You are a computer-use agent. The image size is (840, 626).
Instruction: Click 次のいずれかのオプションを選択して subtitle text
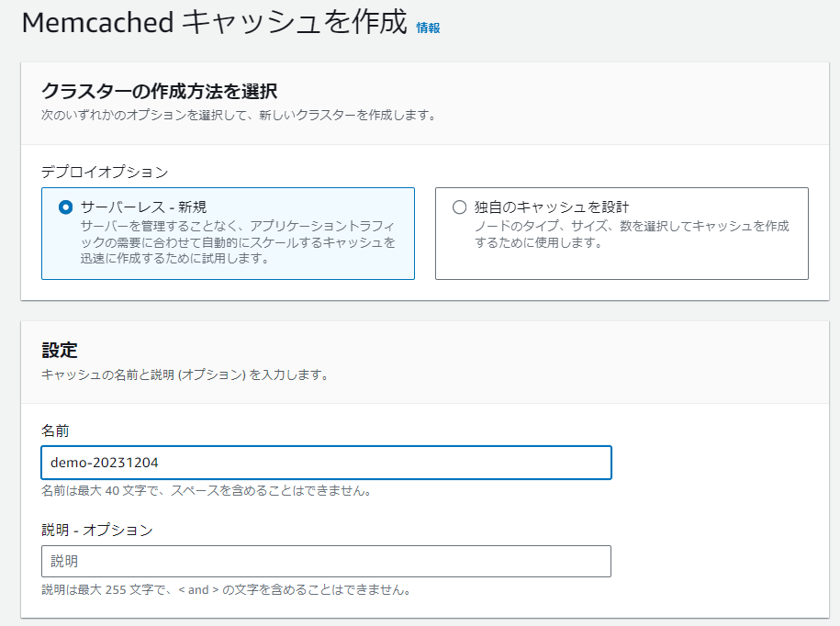click(x=240, y=115)
